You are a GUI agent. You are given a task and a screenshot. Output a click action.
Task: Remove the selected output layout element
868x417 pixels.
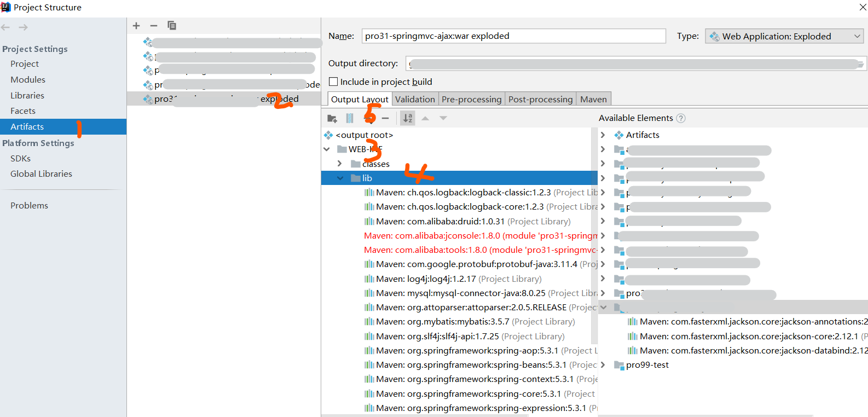[x=385, y=118]
